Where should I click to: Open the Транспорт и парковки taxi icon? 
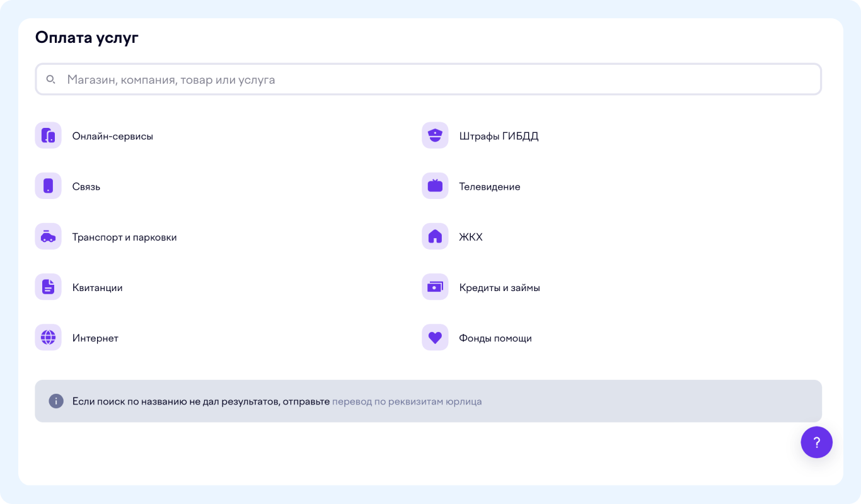click(x=48, y=237)
